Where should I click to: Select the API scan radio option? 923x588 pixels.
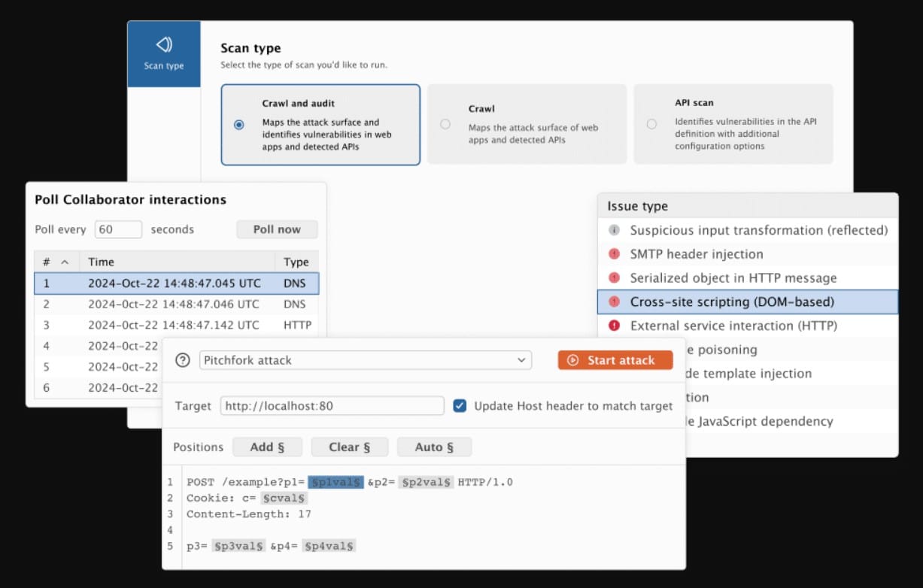(x=651, y=124)
